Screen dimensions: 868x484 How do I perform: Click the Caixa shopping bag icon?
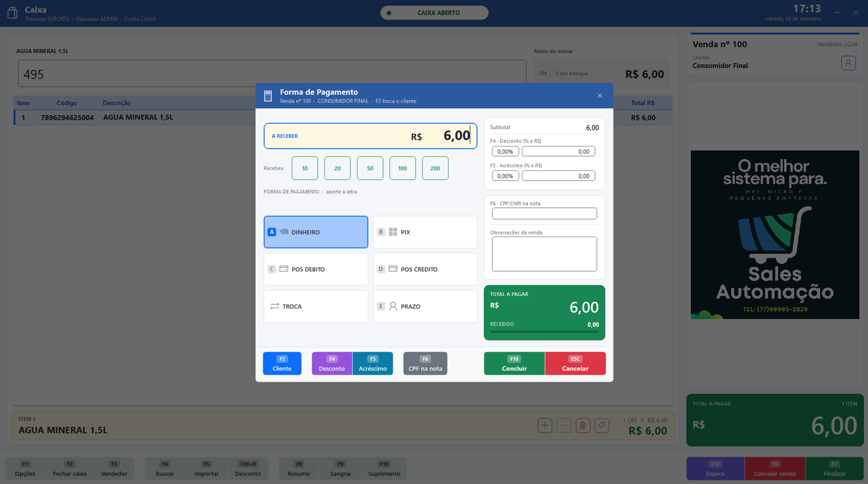(12, 13)
